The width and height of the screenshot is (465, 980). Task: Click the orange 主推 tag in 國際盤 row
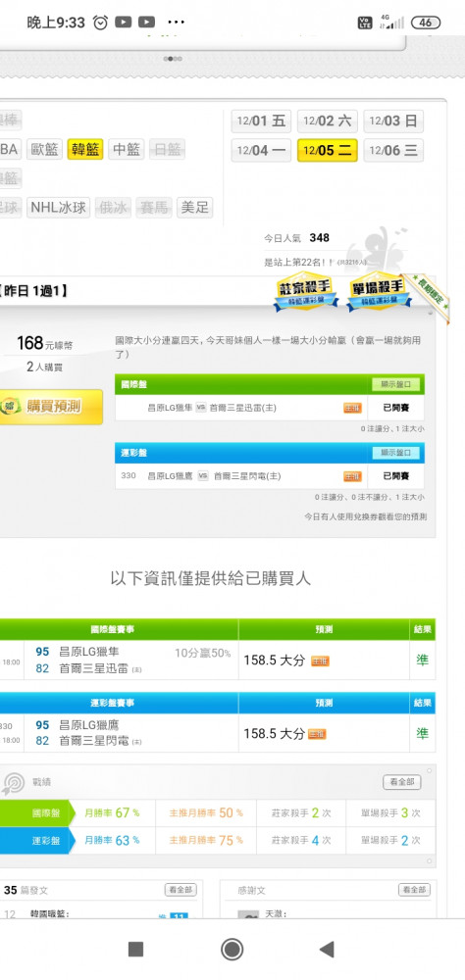352,408
